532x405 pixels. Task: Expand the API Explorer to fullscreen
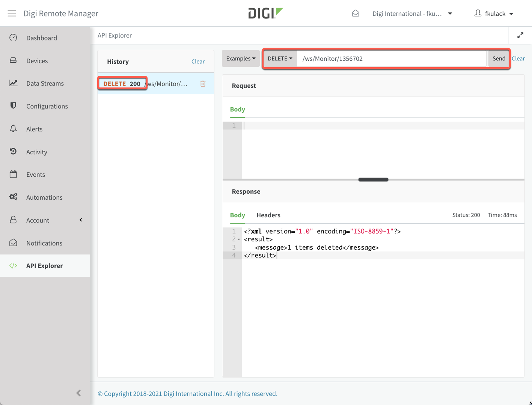[x=520, y=35]
